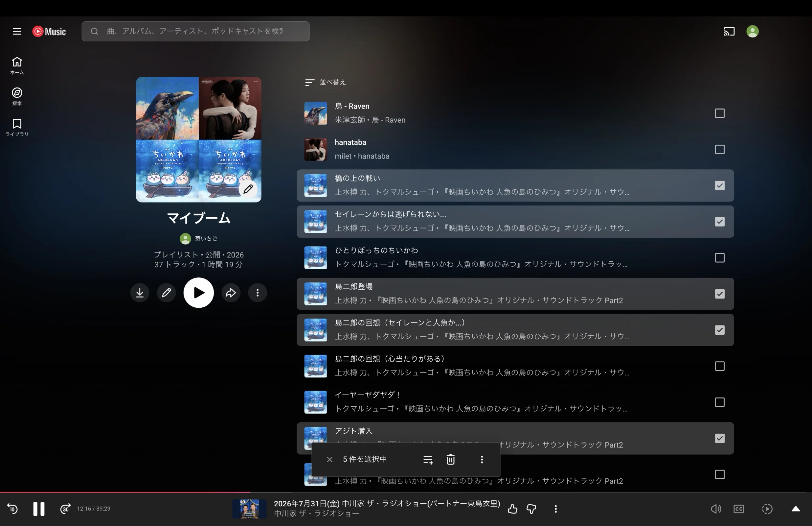Click the YouTube Music logo
812x526 pixels.
[x=49, y=32]
